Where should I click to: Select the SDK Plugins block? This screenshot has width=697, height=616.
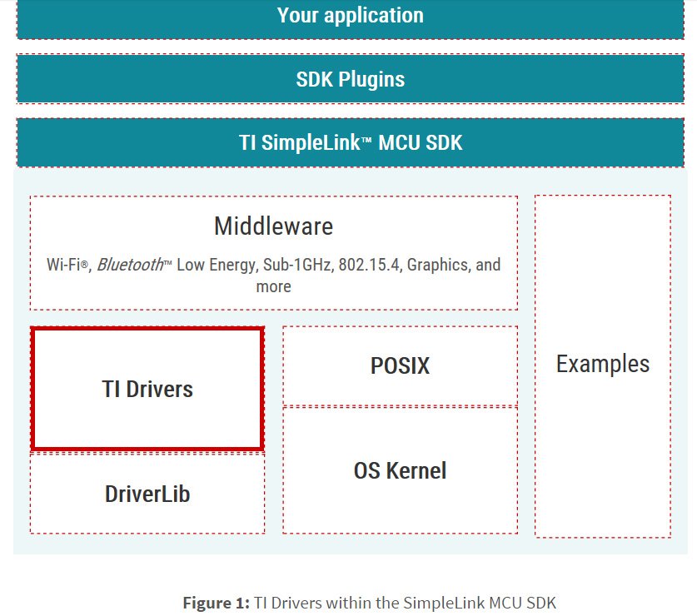(x=351, y=79)
